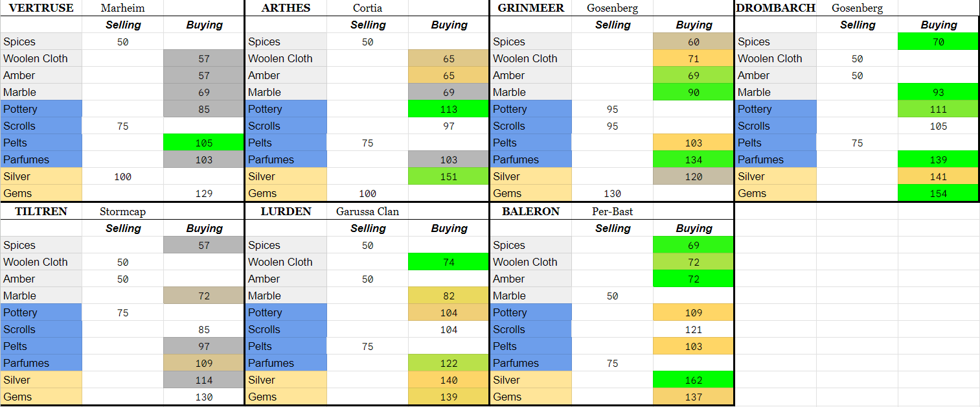This screenshot has height=407, width=980.
Task: Click the Marheim cell
Action: (123, 8)
